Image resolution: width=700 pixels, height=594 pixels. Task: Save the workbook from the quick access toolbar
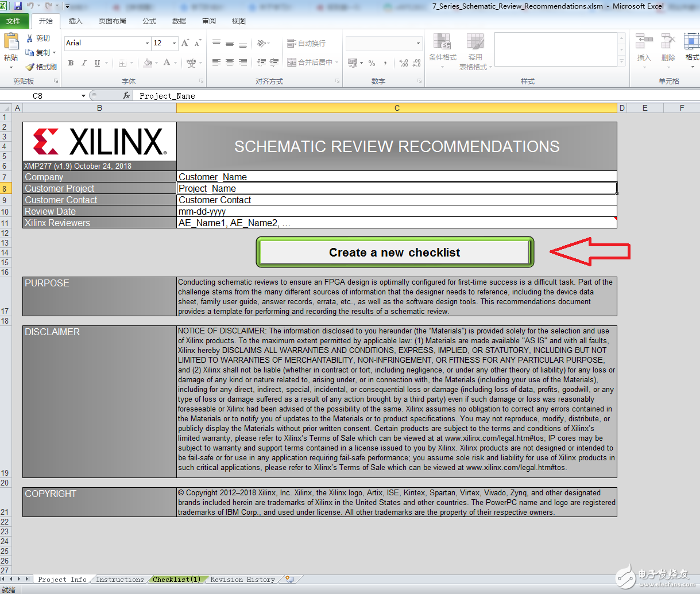click(x=17, y=6)
